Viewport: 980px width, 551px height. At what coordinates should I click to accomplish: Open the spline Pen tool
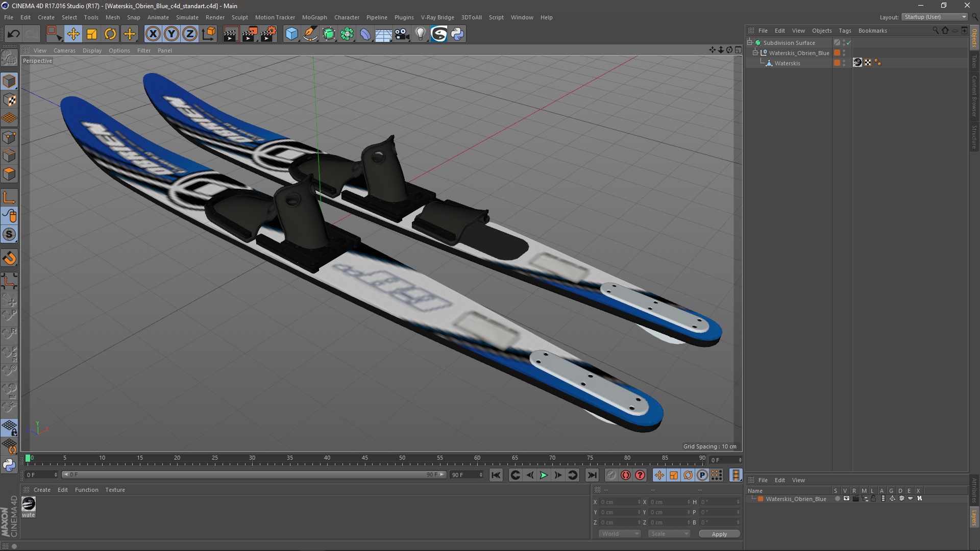(310, 34)
